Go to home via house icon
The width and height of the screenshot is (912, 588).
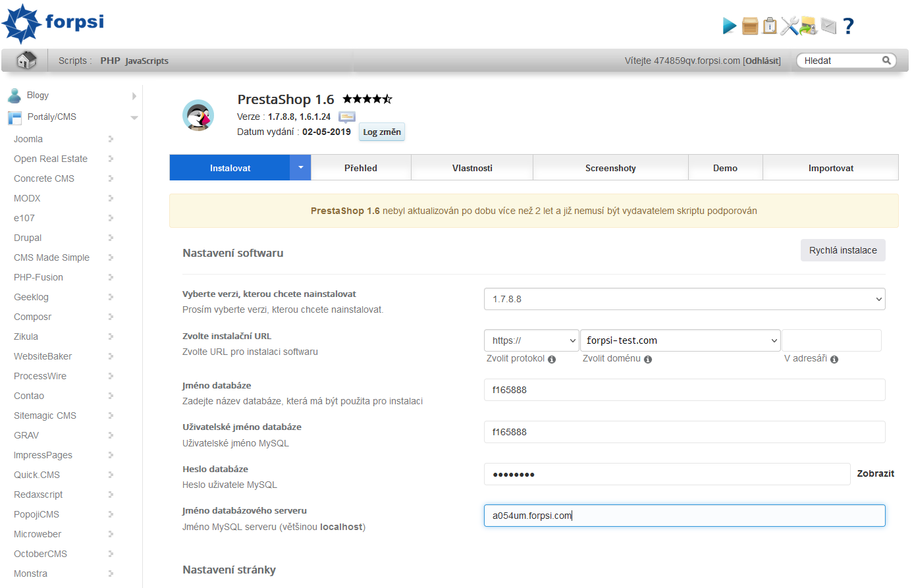coord(26,60)
